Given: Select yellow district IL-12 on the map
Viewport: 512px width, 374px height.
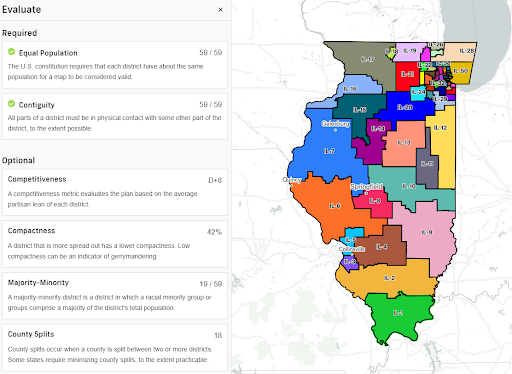Looking at the screenshot, I should click(x=441, y=128).
